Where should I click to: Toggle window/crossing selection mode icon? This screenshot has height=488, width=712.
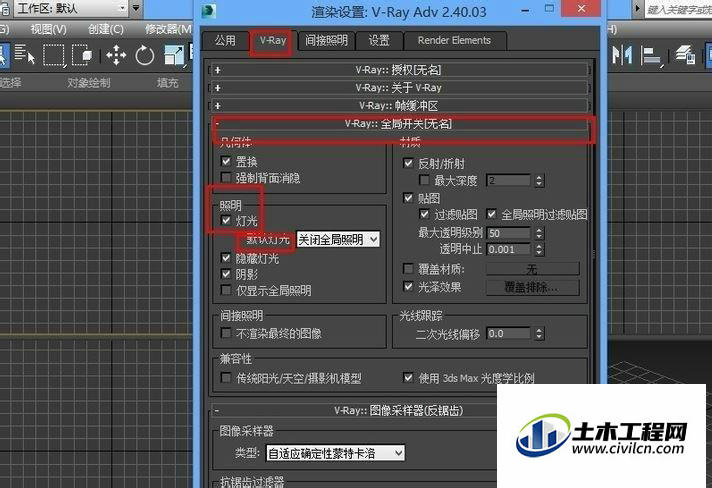82,55
